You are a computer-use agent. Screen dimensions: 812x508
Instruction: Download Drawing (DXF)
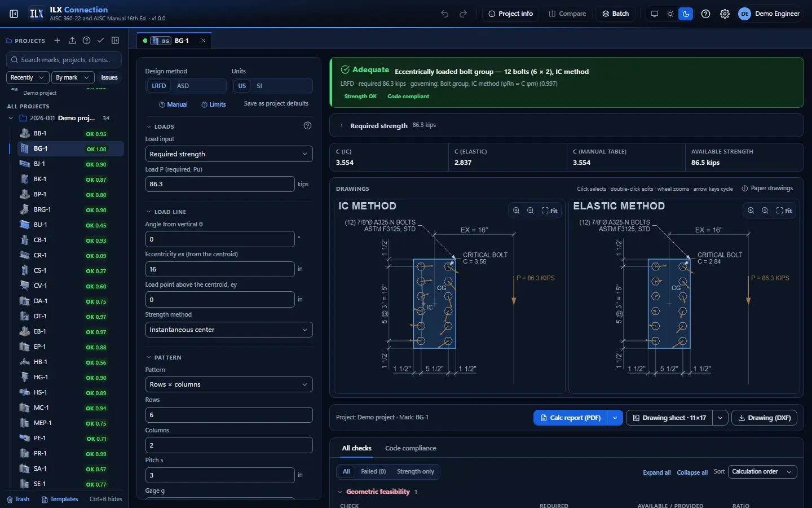tap(764, 418)
